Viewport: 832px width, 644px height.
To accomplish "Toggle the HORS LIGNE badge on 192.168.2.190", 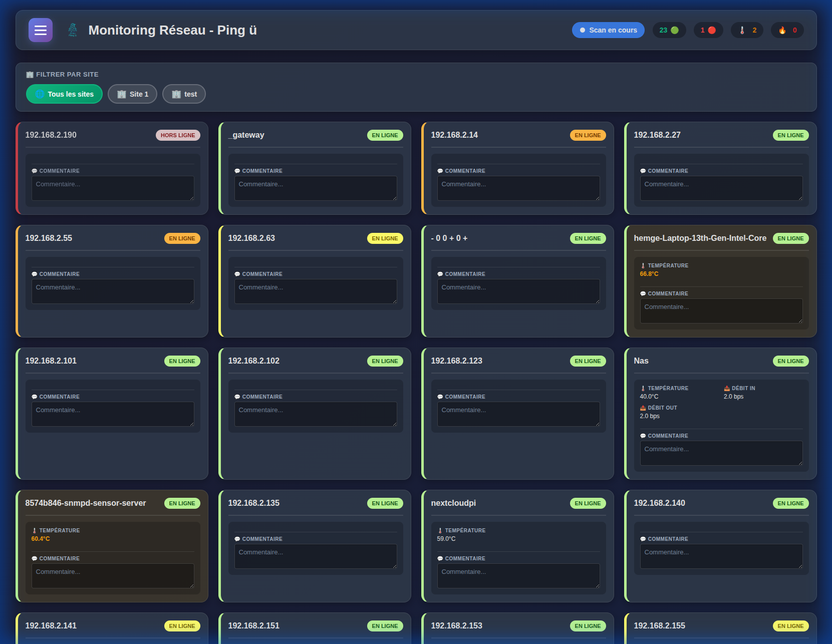I will click(178, 135).
